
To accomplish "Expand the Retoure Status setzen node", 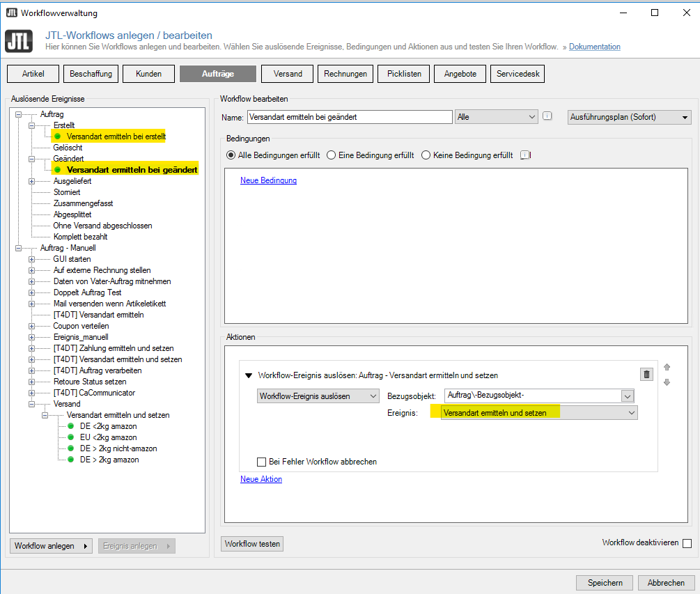I will (32, 382).
